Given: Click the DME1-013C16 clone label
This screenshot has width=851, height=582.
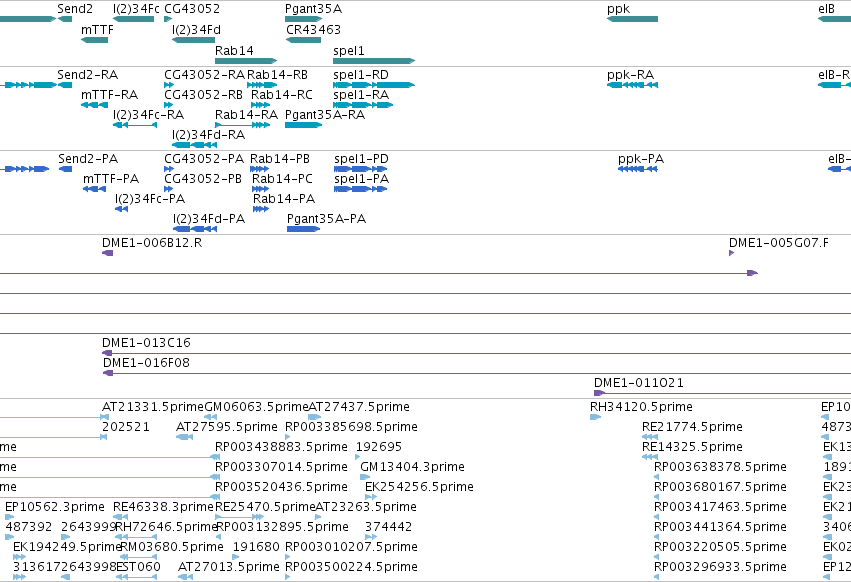Looking at the screenshot, I should (147, 343).
